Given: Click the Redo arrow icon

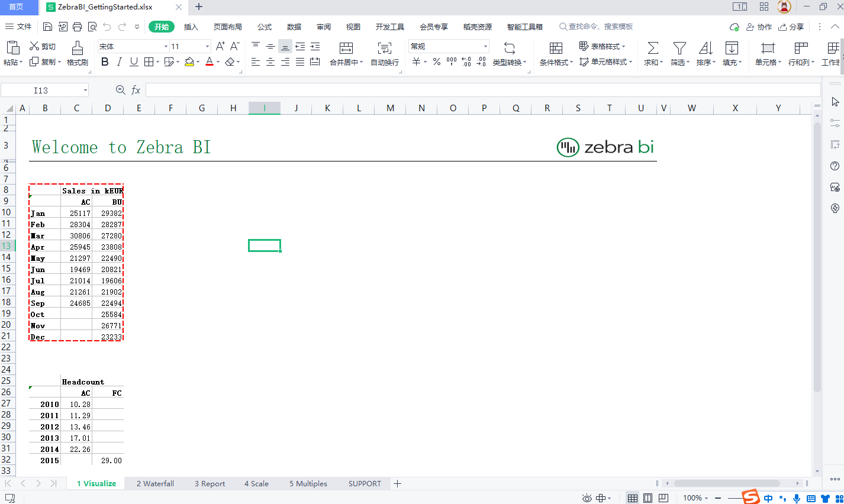Looking at the screenshot, I should [x=122, y=27].
